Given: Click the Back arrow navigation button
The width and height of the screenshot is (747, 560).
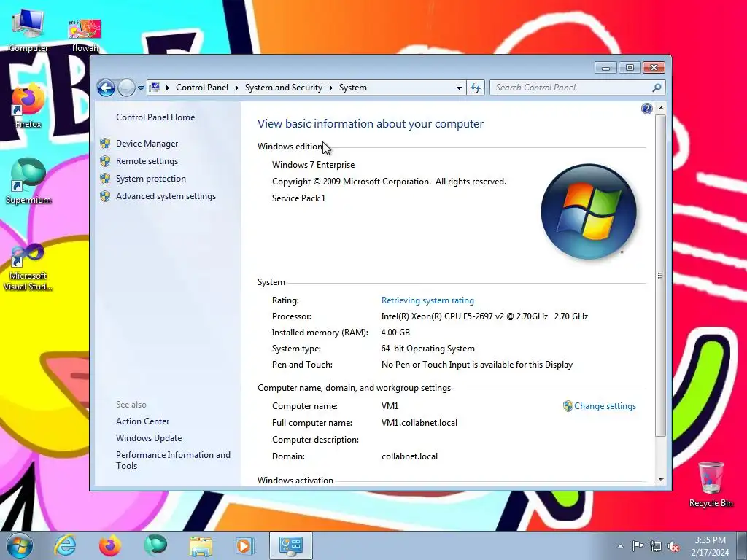Looking at the screenshot, I should [x=106, y=87].
